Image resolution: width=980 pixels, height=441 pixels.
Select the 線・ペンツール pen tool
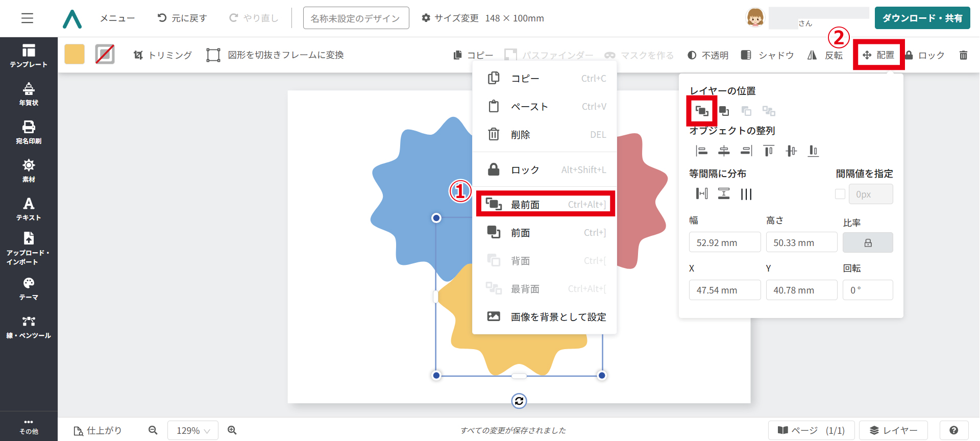click(29, 327)
